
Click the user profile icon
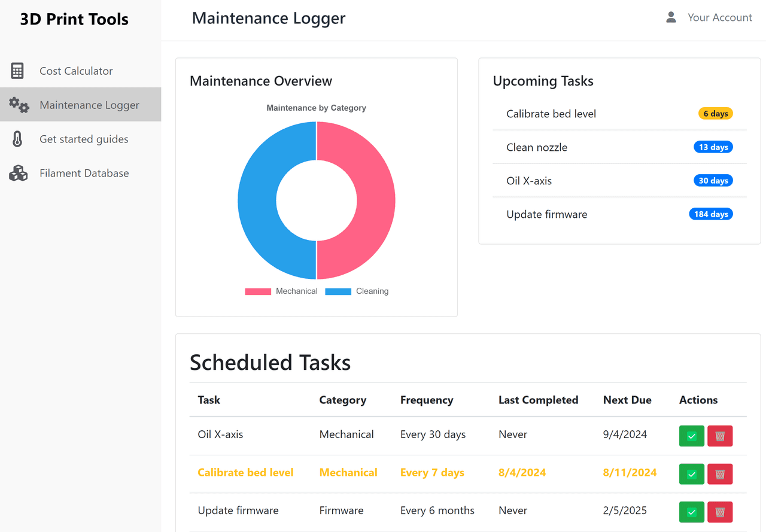point(671,17)
